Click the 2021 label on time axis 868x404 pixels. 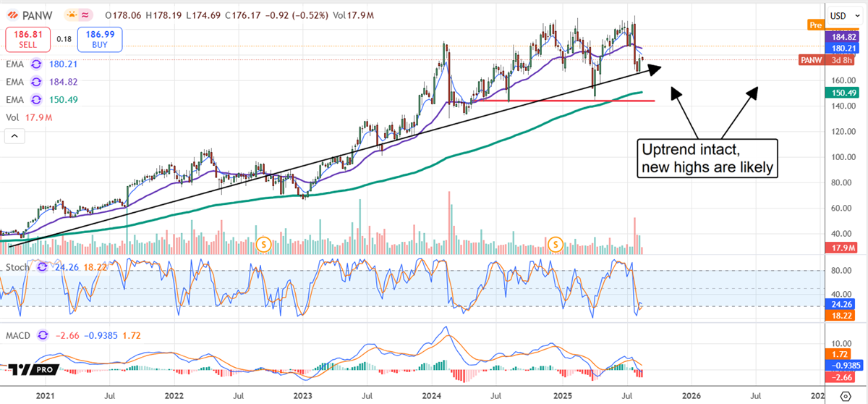[x=45, y=396]
